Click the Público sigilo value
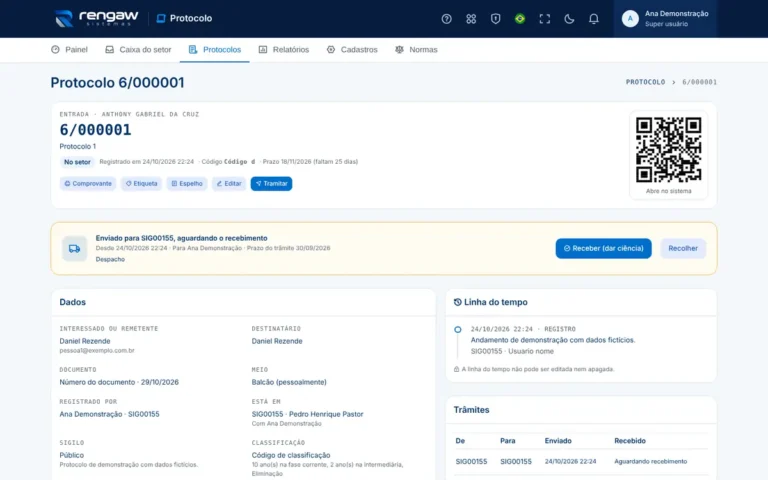The width and height of the screenshot is (768, 480). point(72,455)
